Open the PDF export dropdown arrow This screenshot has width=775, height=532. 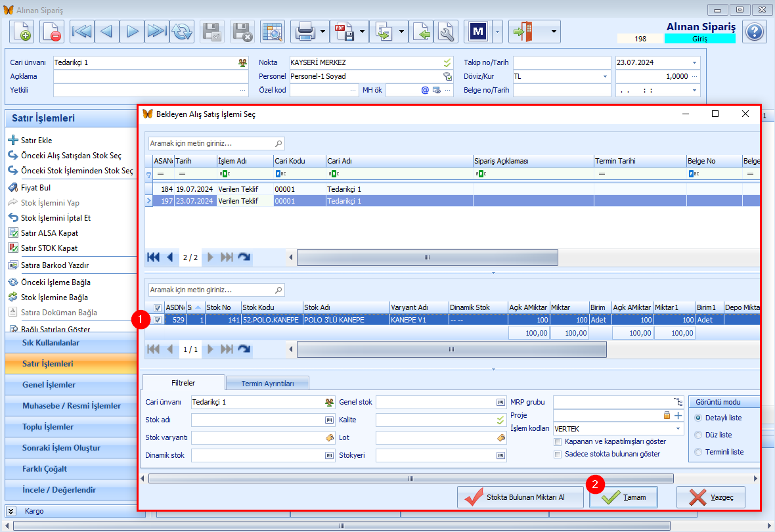[363, 32]
